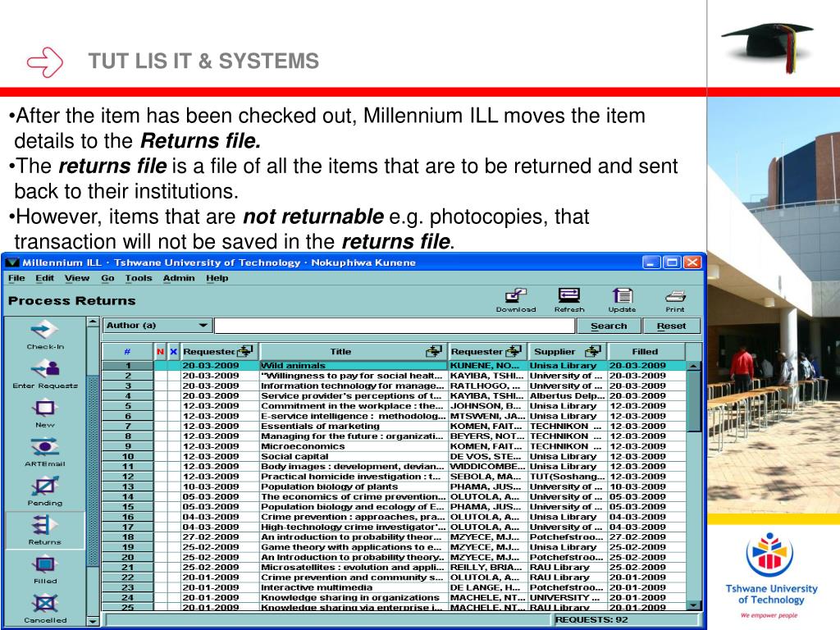Click sort icon on Requester column

tap(514, 351)
